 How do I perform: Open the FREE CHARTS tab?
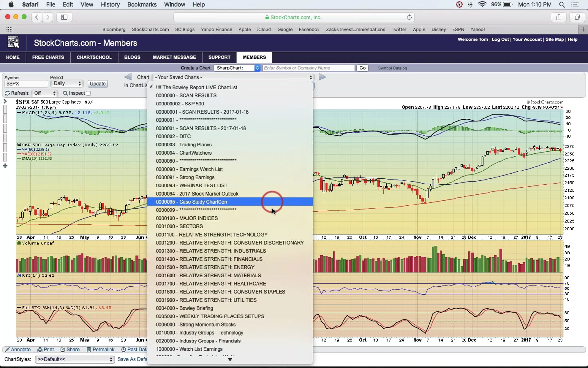coord(48,57)
